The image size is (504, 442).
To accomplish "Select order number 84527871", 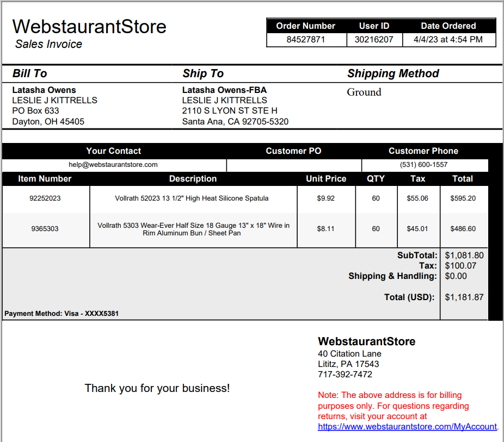I will point(306,40).
